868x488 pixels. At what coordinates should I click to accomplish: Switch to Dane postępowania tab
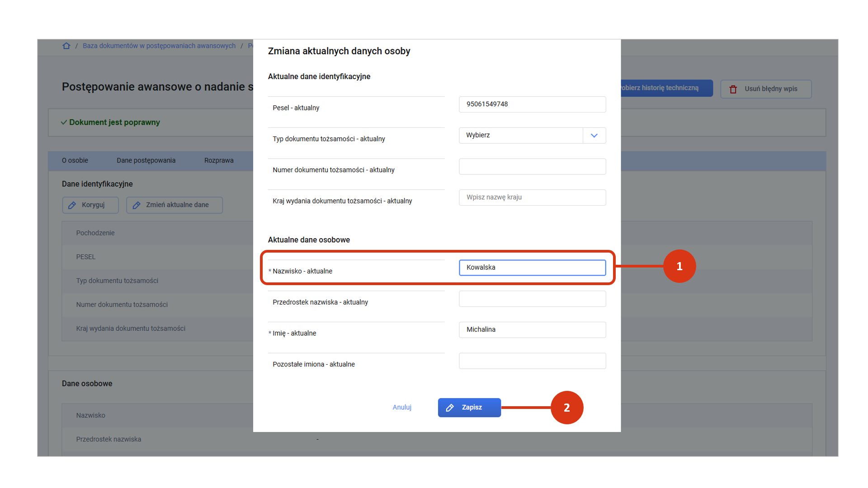coord(146,160)
